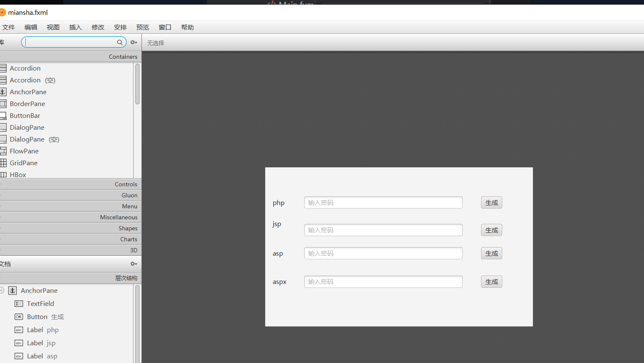
Task: Focus the aspx password input field
Action: [x=383, y=282]
